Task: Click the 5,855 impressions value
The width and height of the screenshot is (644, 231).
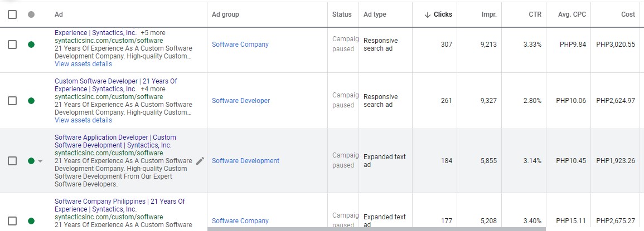Action: pyautogui.click(x=488, y=161)
